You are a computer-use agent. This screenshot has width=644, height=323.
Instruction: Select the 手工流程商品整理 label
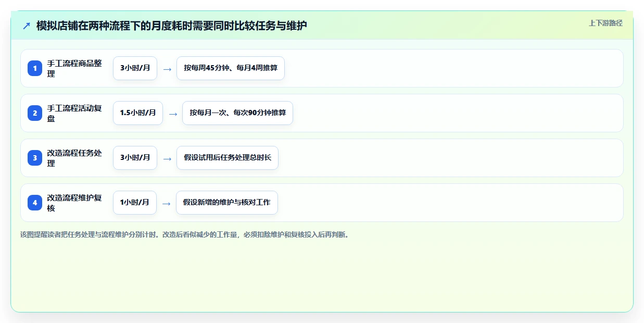[x=74, y=68]
